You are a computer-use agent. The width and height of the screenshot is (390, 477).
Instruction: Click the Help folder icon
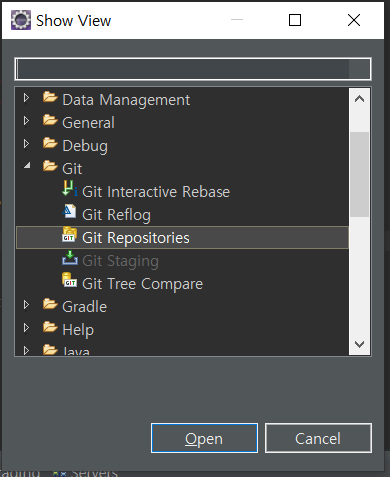pyautogui.click(x=50, y=327)
